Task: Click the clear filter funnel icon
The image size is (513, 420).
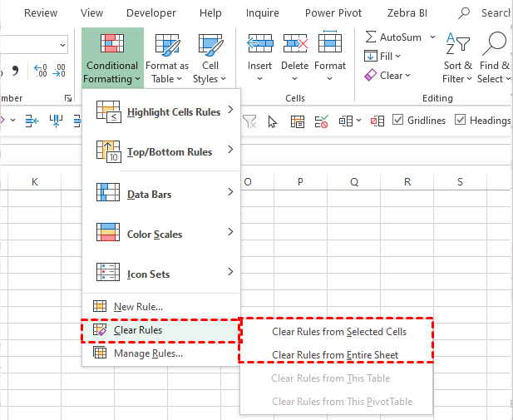Action: pyautogui.click(x=249, y=121)
